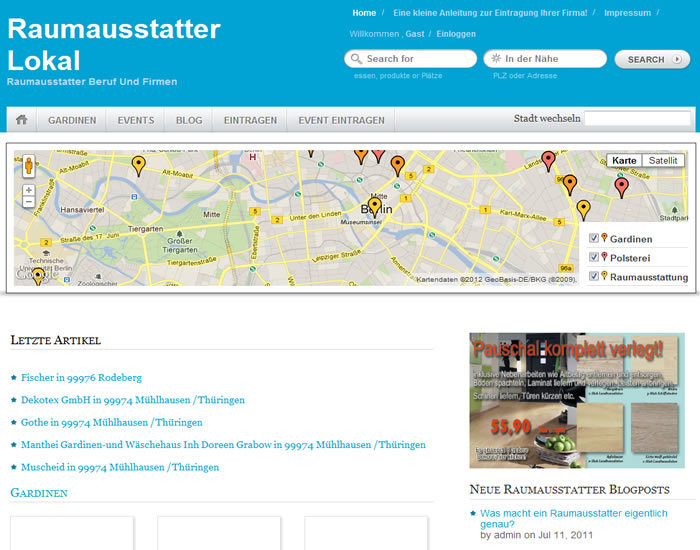Select the yellow marker at Berlin Museumsinsel
700x550 pixels.
pyautogui.click(x=374, y=207)
